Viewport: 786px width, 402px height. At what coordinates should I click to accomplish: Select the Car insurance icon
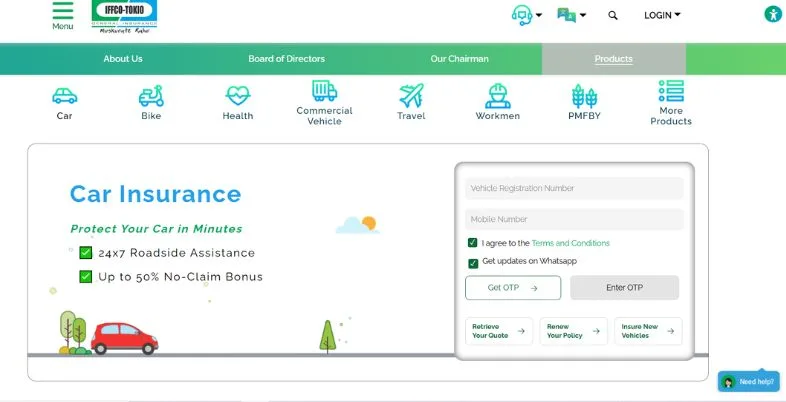65,95
